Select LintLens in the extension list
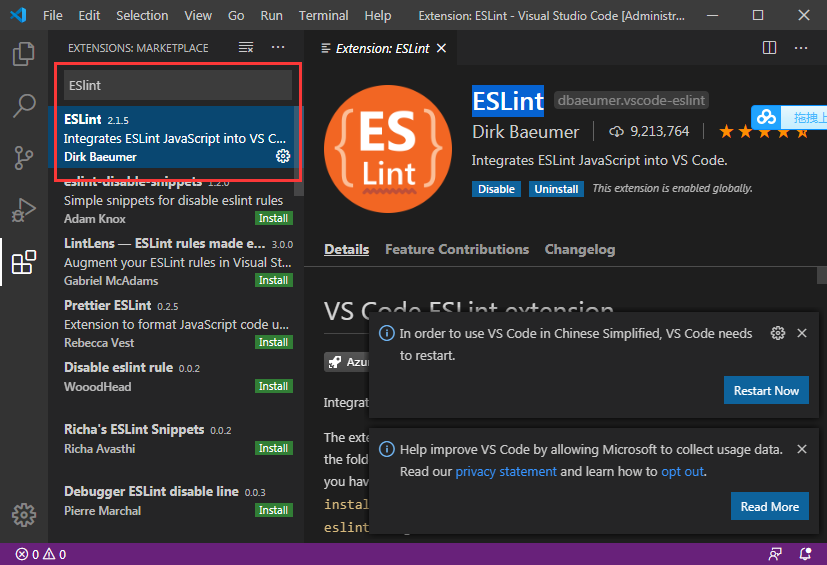This screenshot has height=565, width=827. click(174, 262)
